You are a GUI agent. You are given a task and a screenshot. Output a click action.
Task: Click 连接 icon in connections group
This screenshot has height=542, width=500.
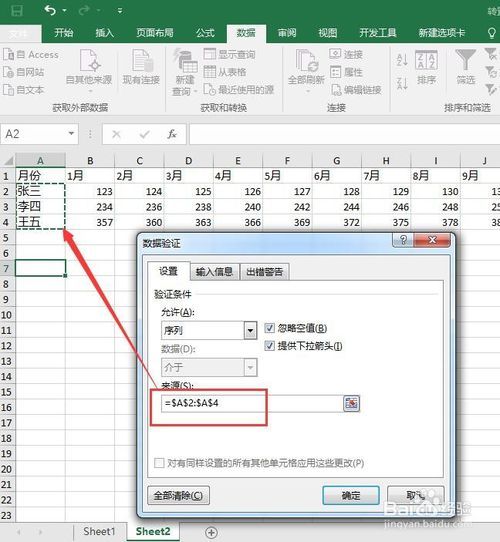coord(335,54)
